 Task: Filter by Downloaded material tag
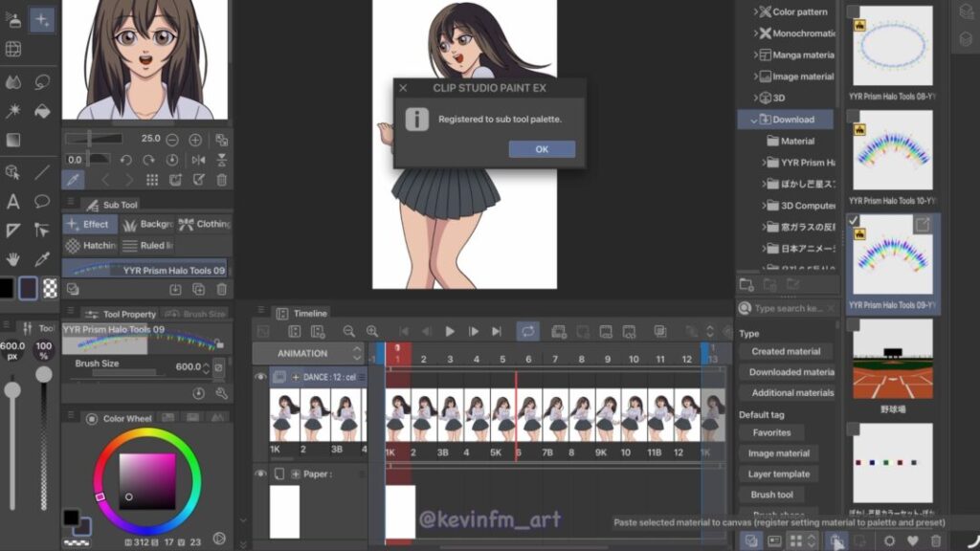(x=789, y=372)
